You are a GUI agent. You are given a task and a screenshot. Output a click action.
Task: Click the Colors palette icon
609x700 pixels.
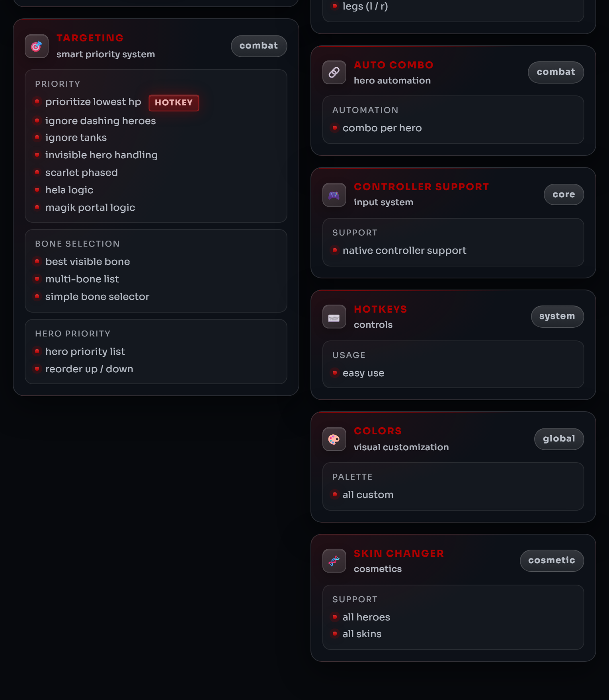click(x=334, y=439)
